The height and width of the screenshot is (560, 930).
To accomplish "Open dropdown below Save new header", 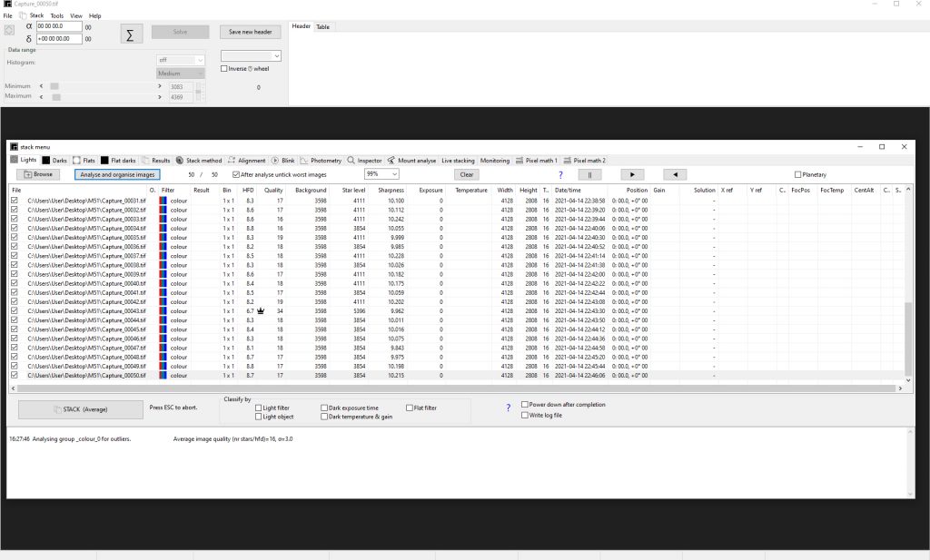I will click(251, 55).
